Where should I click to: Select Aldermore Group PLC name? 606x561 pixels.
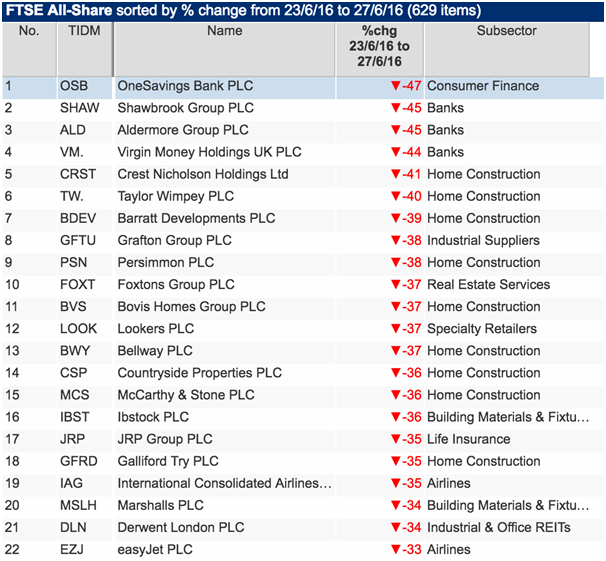click(183, 130)
